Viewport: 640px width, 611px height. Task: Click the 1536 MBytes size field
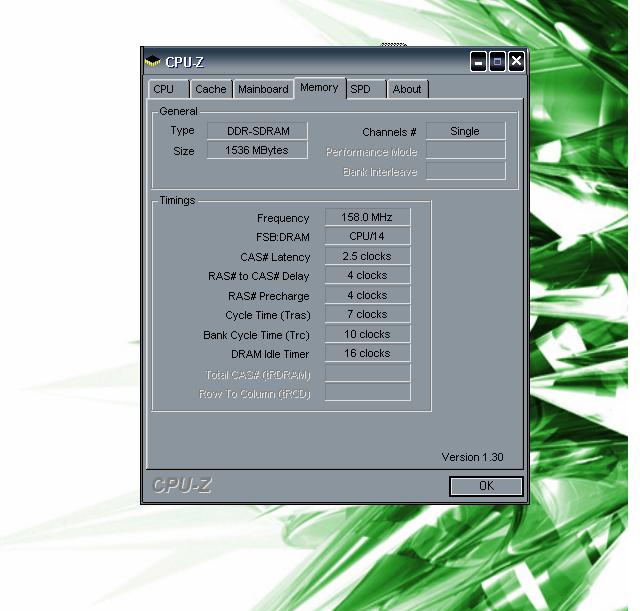258,150
